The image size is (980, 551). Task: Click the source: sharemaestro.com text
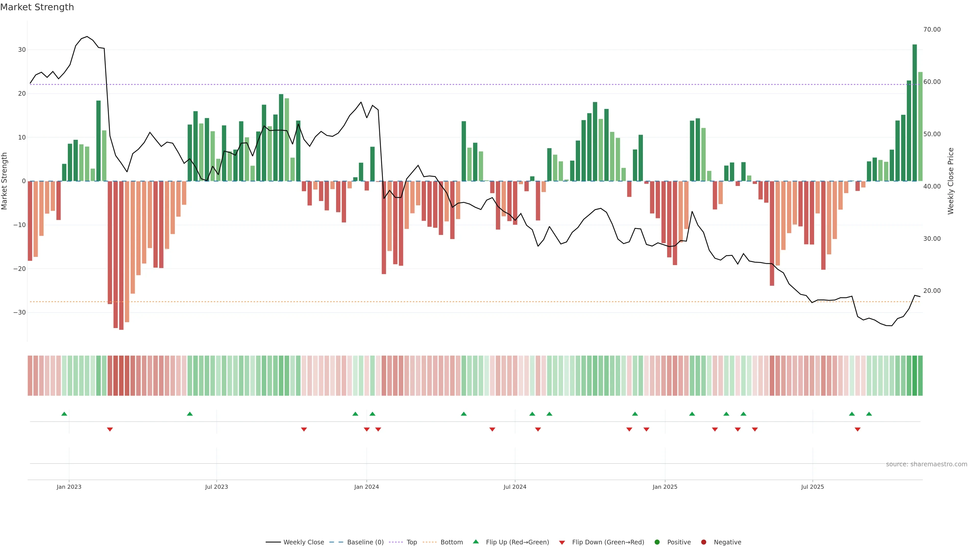pyautogui.click(x=926, y=464)
